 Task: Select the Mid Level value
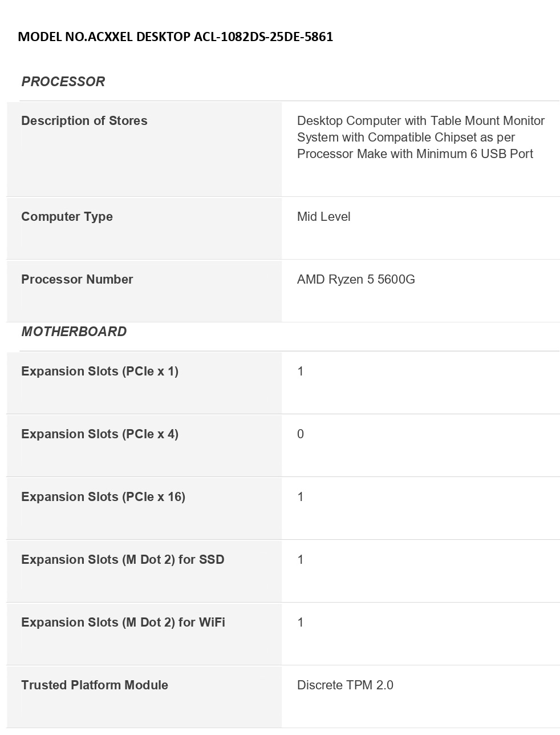323,217
